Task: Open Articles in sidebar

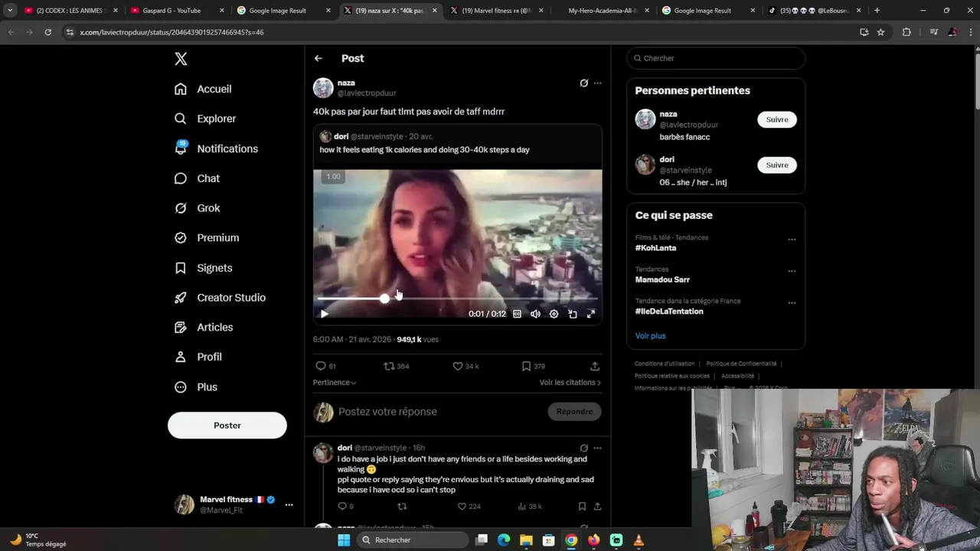Action: pyautogui.click(x=204, y=328)
